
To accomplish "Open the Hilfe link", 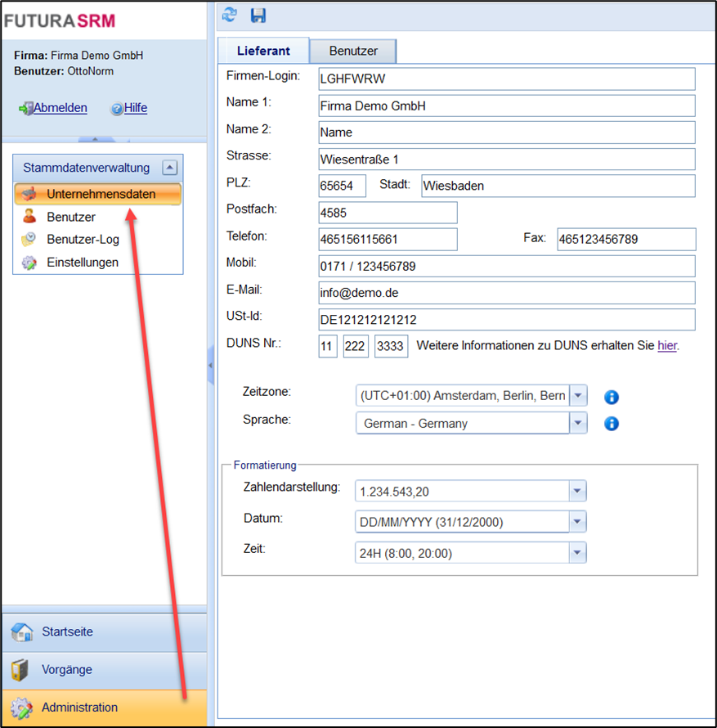I will [136, 108].
